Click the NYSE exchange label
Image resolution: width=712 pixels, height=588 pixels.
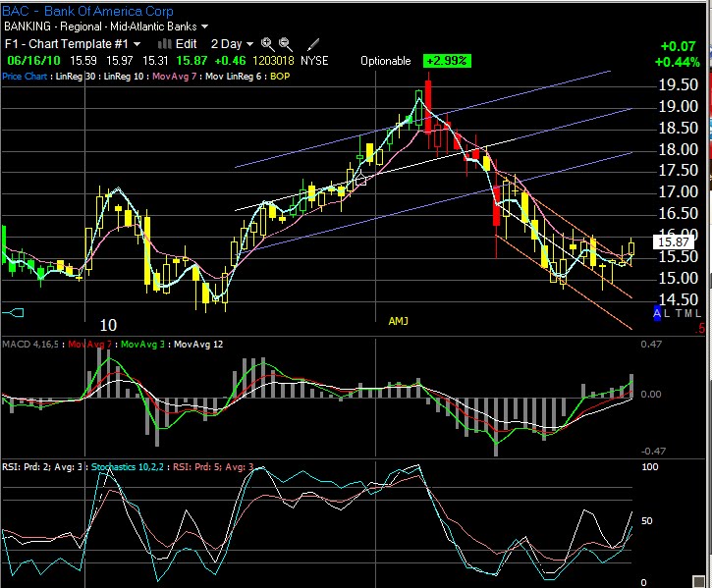tap(314, 61)
